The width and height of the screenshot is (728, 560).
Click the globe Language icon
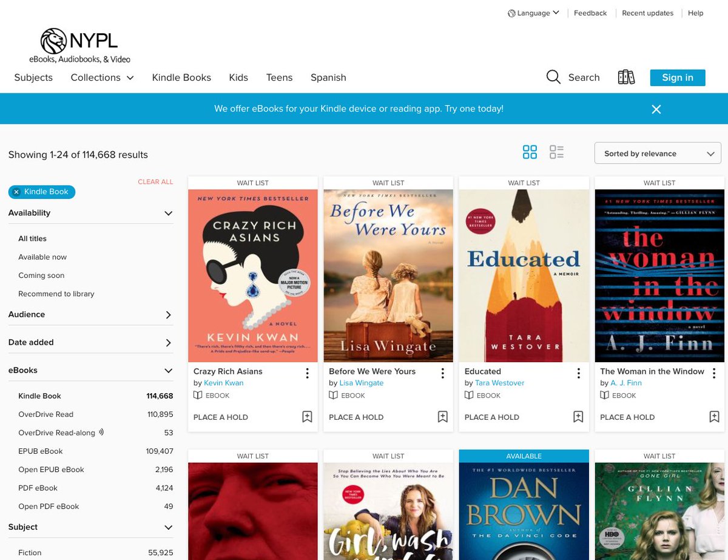pyautogui.click(x=511, y=13)
